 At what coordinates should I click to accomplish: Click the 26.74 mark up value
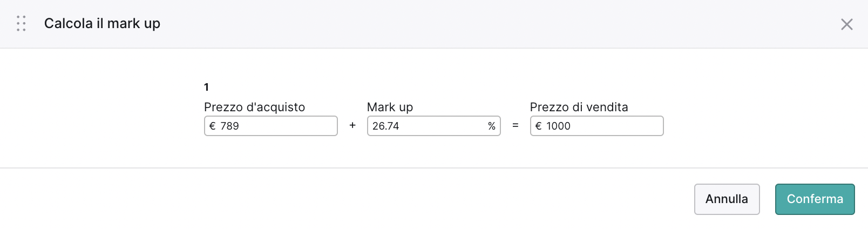(385, 126)
